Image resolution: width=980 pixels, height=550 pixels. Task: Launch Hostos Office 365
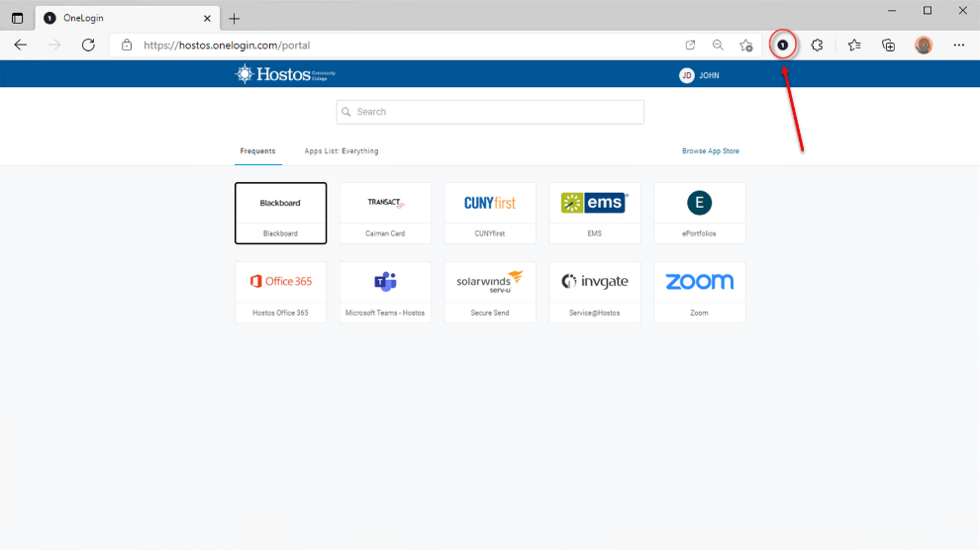pyautogui.click(x=280, y=292)
